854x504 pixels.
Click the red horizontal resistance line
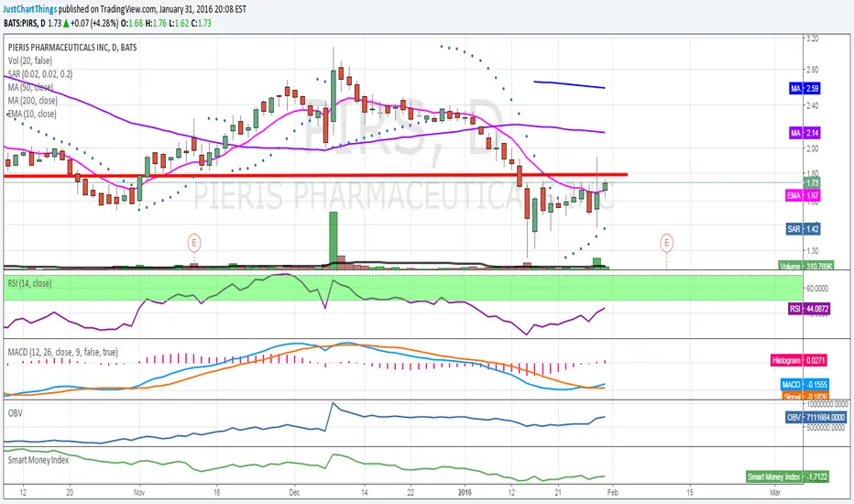click(x=315, y=175)
